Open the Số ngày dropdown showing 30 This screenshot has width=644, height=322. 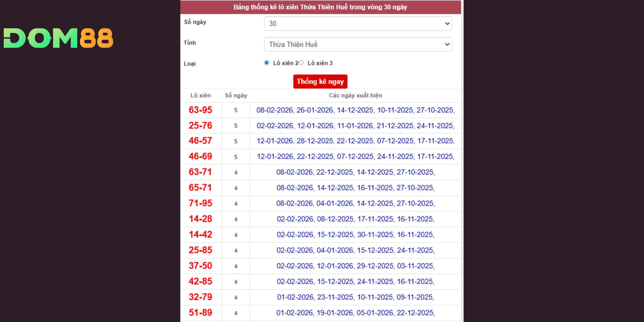click(358, 24)
